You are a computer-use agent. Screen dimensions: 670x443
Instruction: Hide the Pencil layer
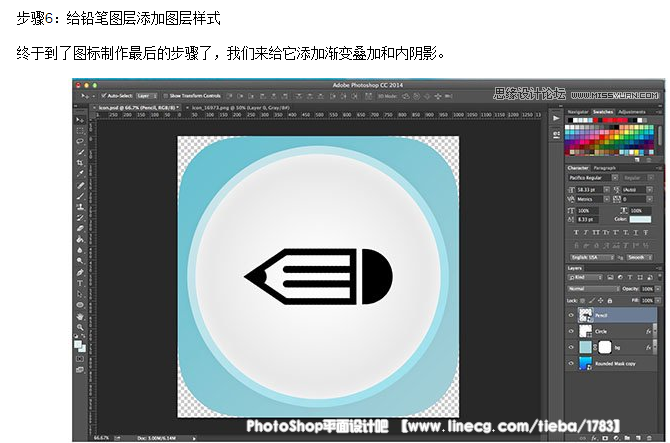[x=571, y=314]
